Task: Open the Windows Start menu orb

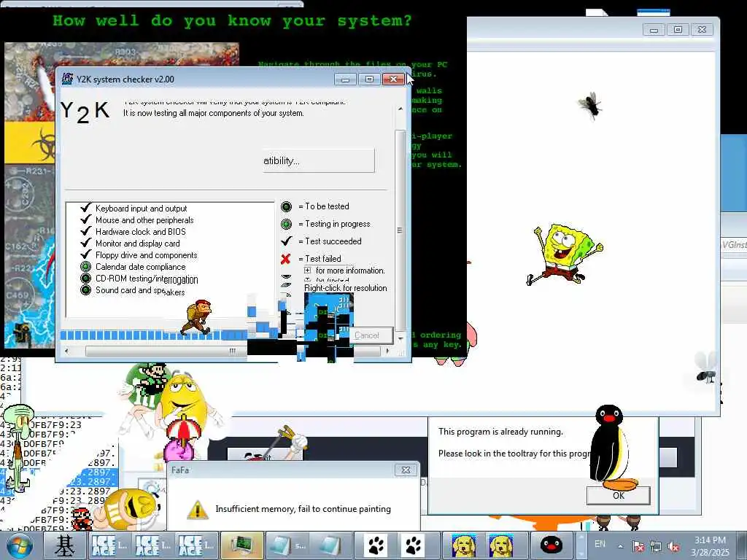Action: 18,545
